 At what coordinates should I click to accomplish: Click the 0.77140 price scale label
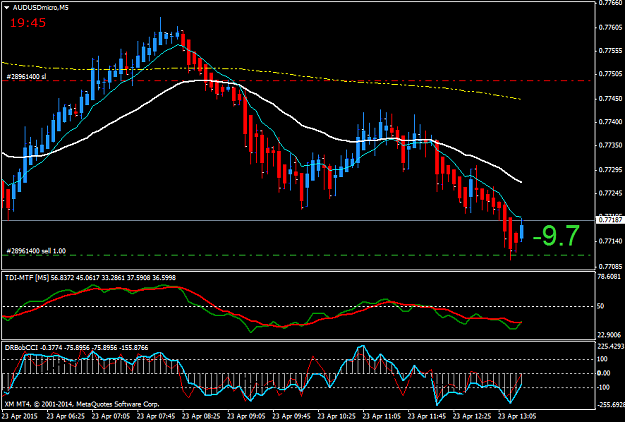[610, 241]
